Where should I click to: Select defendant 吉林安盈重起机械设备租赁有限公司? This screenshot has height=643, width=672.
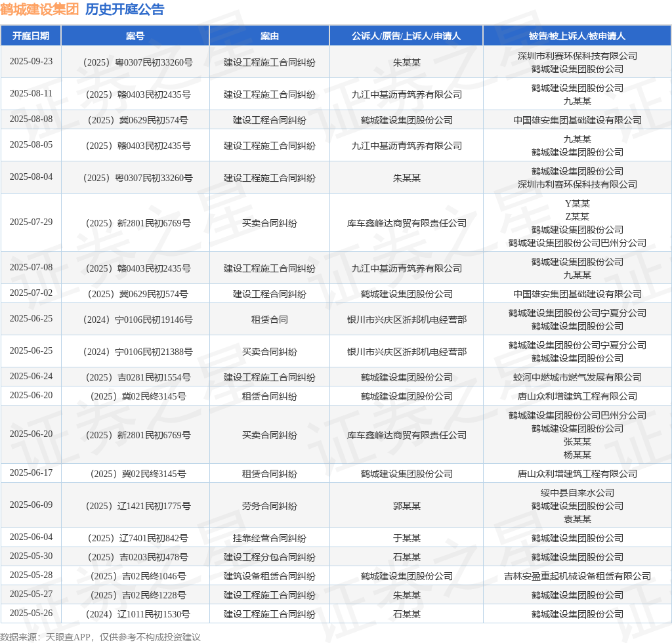577,576
